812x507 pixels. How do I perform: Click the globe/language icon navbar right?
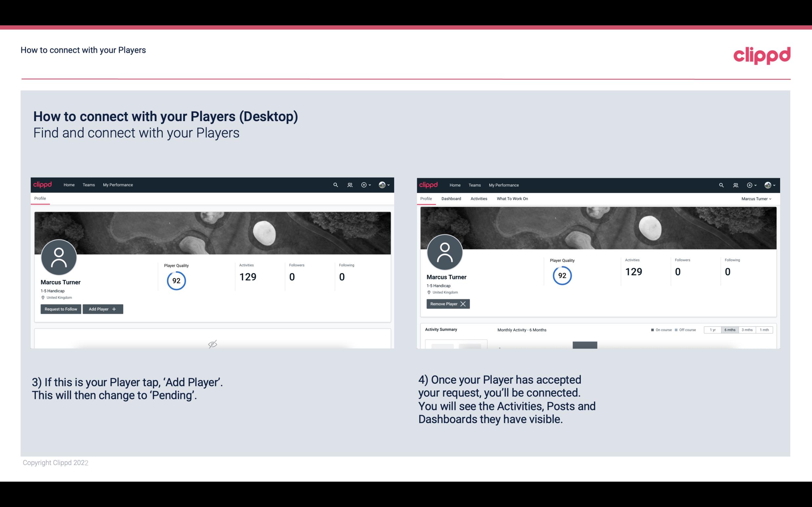click(x=381, y=184)
